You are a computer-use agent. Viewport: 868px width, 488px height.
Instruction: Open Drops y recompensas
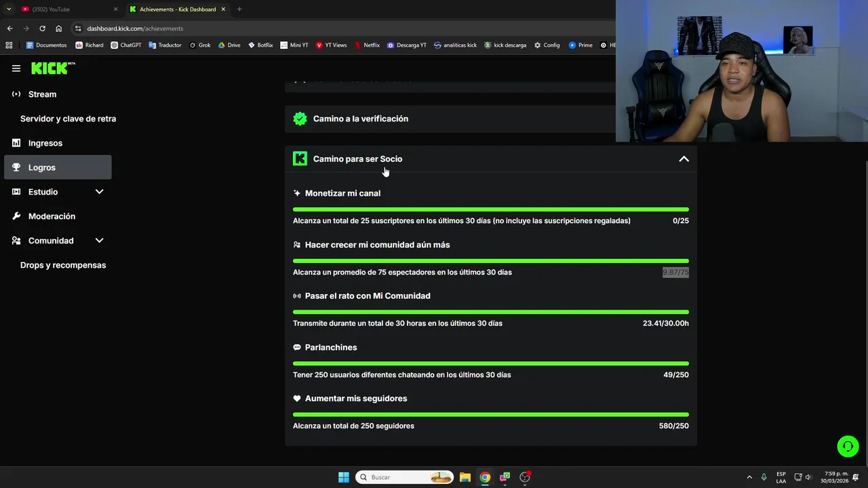pyautogui.click(x=63, y=265)
